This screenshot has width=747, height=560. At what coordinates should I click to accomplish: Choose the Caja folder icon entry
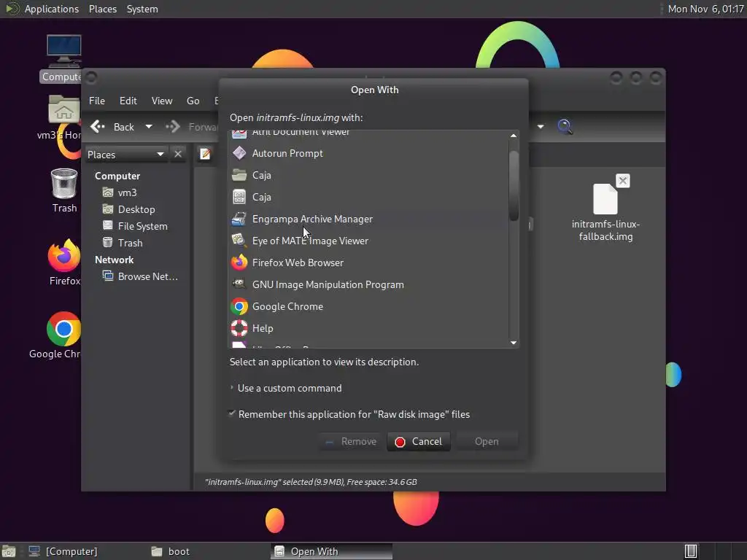point(239,175)
